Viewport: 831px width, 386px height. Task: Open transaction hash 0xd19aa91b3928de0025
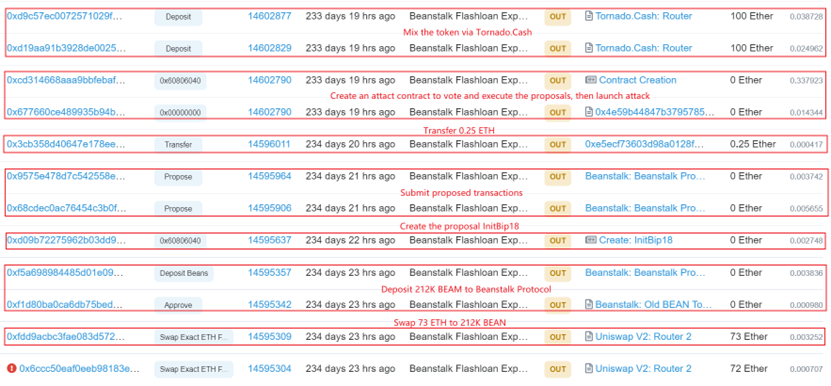coord(66,48)
